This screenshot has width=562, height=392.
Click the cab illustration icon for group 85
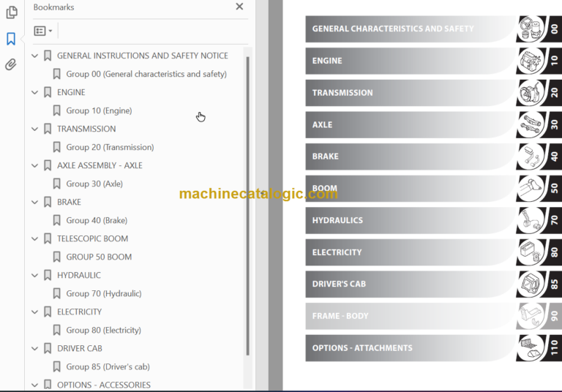pyautogui.click(x=531, y=284)
